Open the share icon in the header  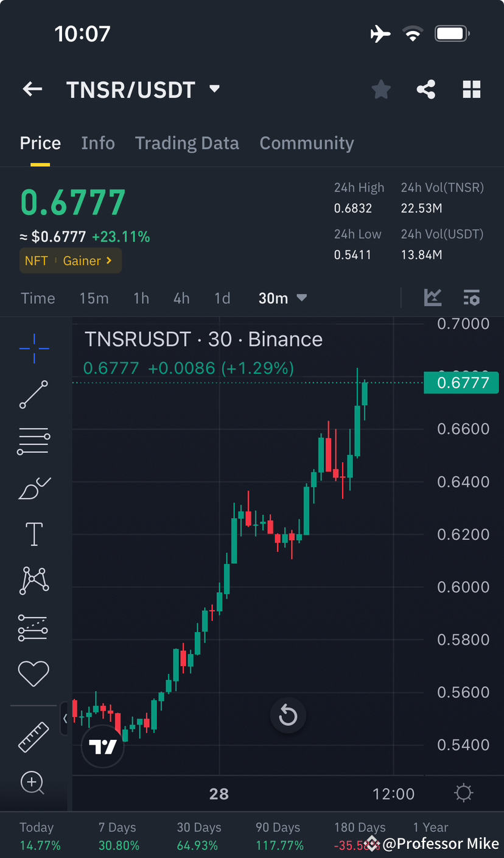click(x=425, y=89)
